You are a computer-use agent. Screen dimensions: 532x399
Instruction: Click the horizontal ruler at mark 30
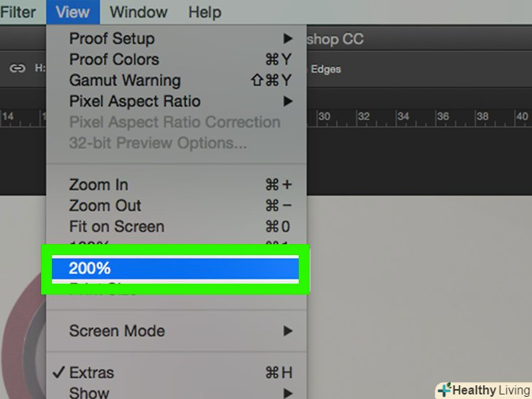point(324,116)
